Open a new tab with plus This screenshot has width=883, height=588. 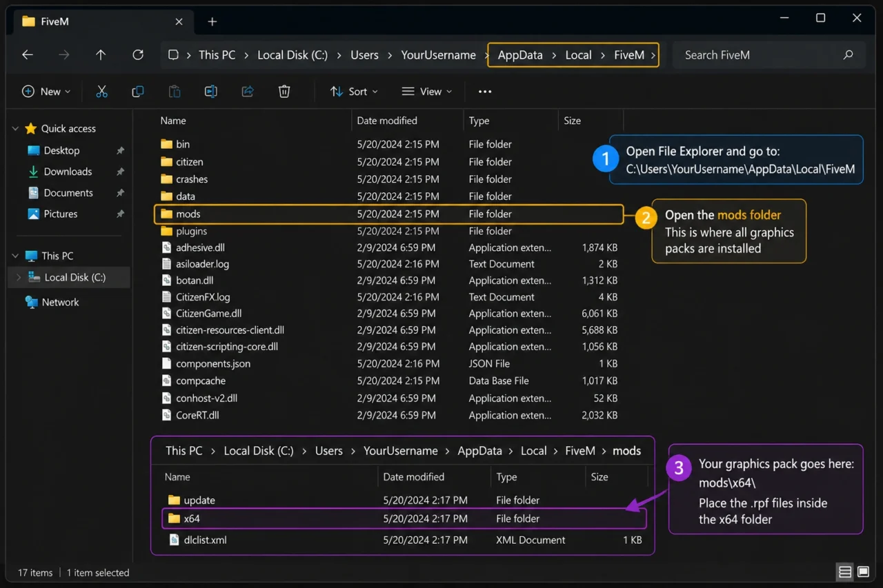212,21
